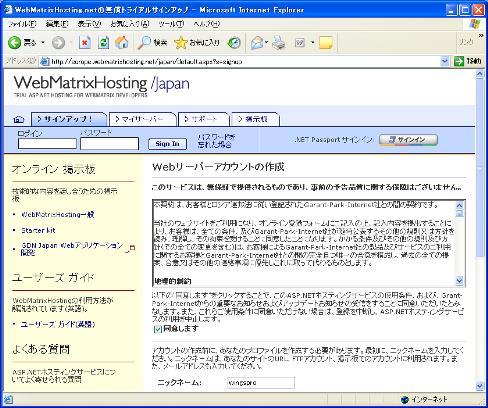
Task: Click the external link icon after GDN Japan
Action: pos(131,248)
